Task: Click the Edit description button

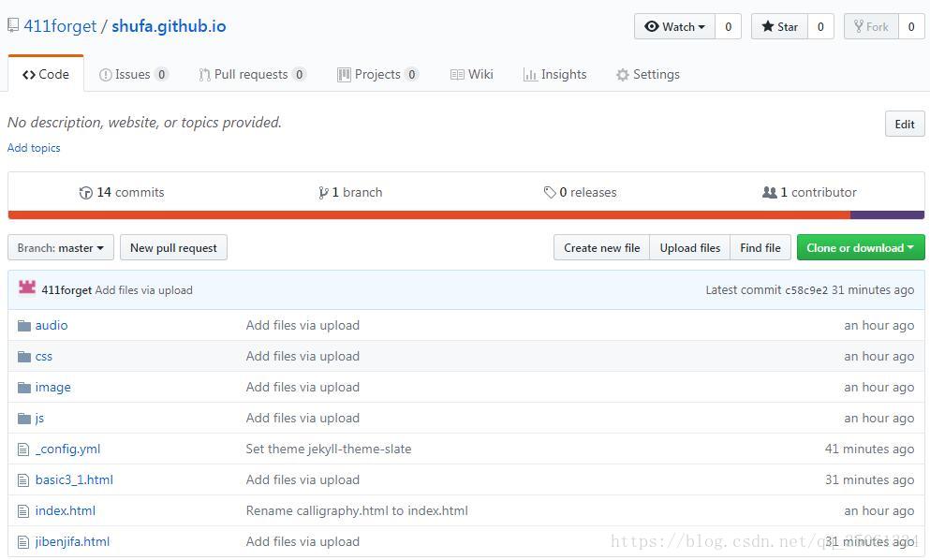Action: 905,124
